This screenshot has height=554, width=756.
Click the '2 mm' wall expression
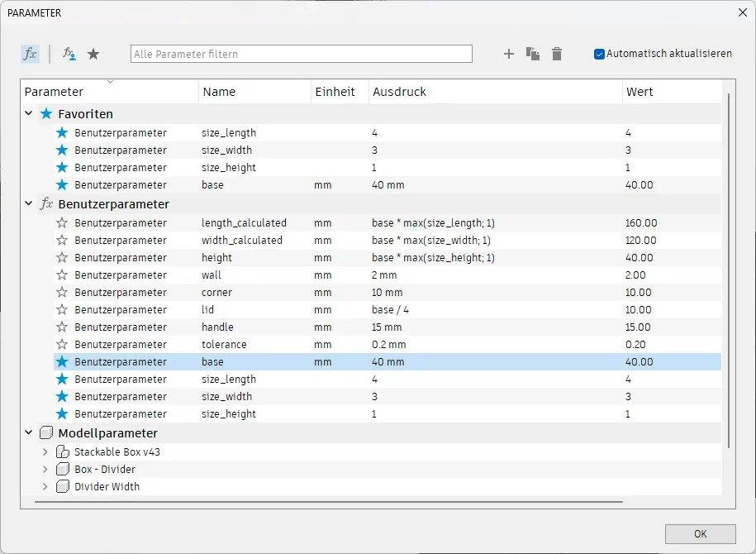click(x=384, y=275)
